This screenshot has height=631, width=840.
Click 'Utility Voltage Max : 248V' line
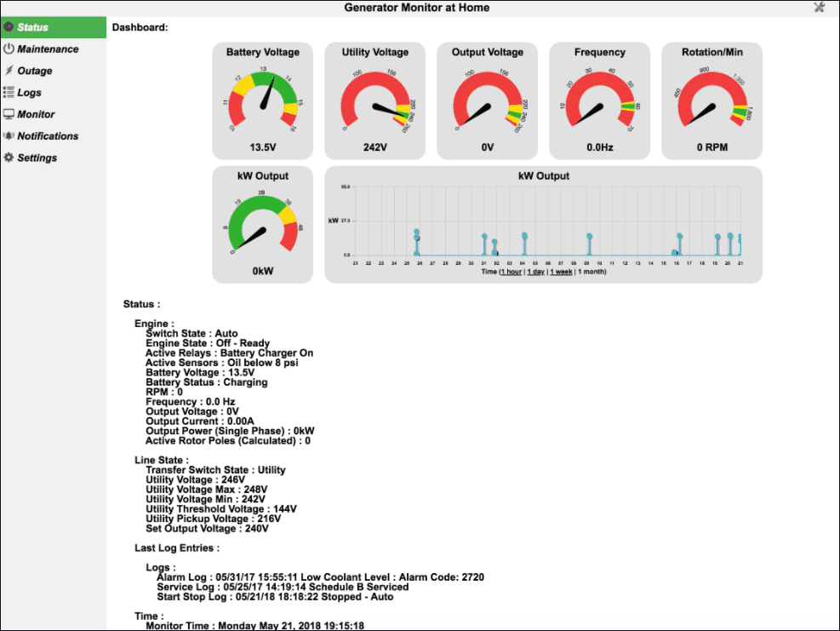point(206,490)
